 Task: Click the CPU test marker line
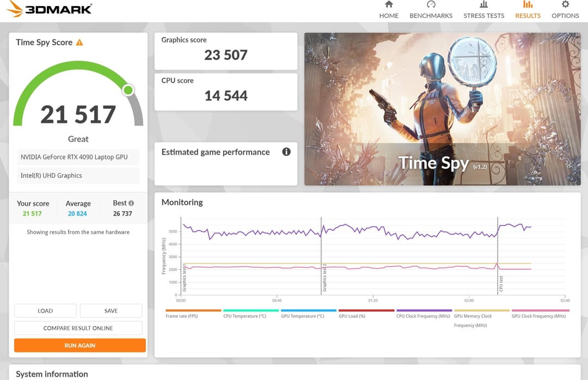pos(498,256)
